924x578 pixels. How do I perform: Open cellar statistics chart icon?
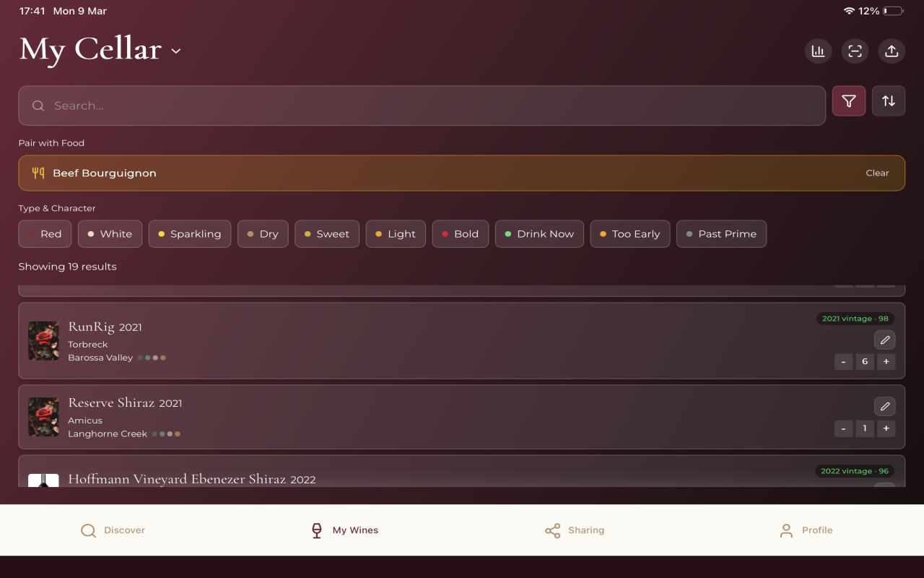point(818,51)
